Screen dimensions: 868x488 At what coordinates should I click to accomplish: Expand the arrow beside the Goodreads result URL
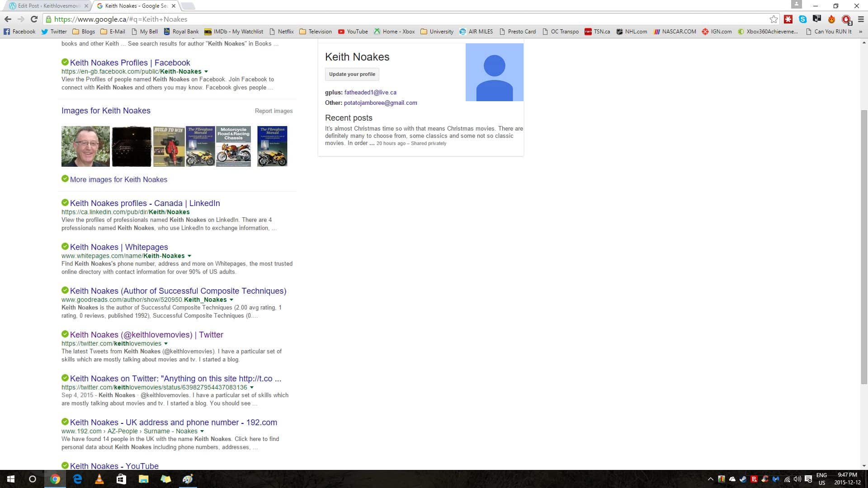(x=231, y=300)
